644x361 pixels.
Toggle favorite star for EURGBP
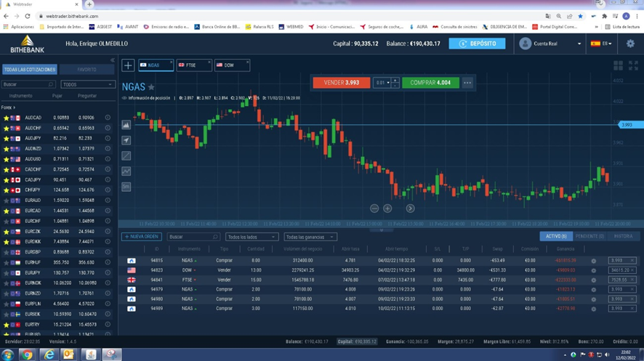click(6, 252)
